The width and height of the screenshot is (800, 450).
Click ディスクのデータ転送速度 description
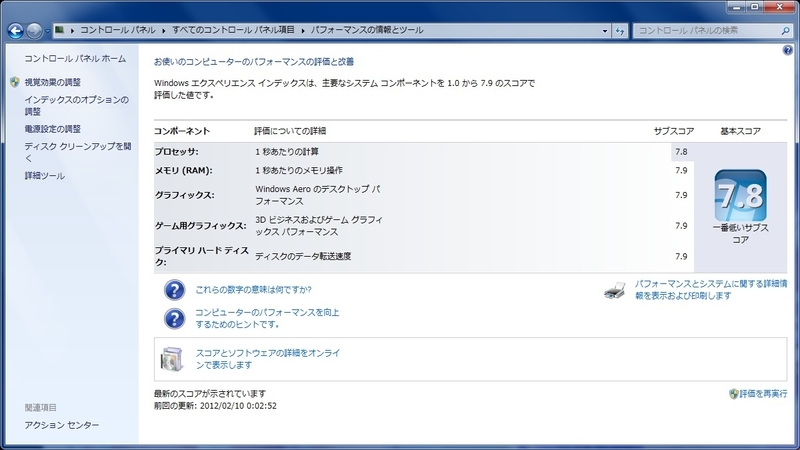[x=303, y=257]
